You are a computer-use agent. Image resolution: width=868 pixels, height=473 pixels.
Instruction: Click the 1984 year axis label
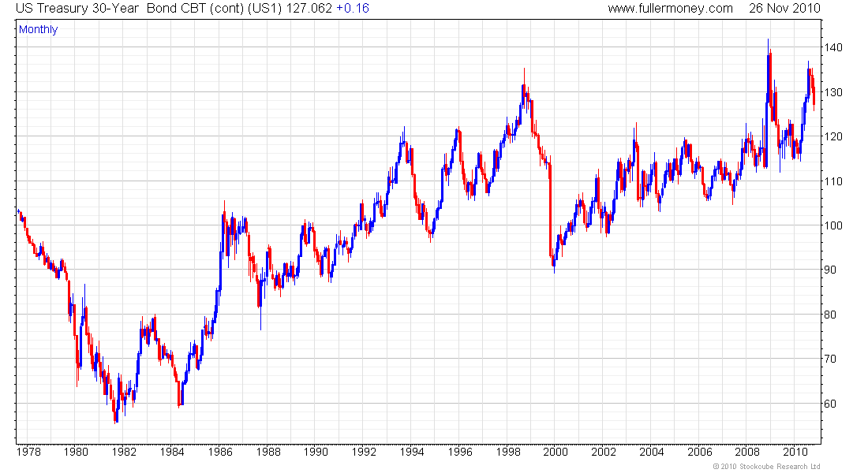coord(172,452)
